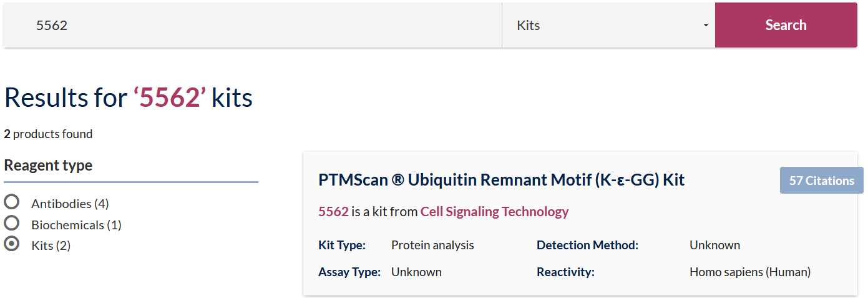Click the Assay Type label
Screen dimensions: 868x298
349,272
